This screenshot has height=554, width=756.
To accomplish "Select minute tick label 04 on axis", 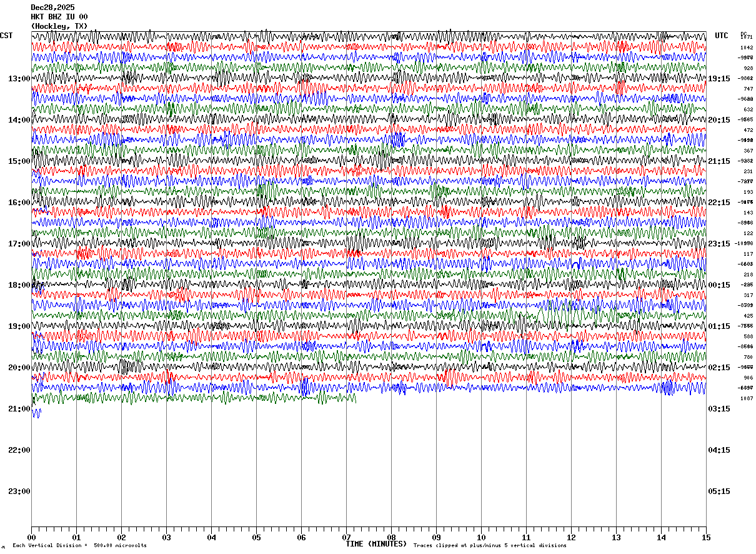I will point(211,537).
